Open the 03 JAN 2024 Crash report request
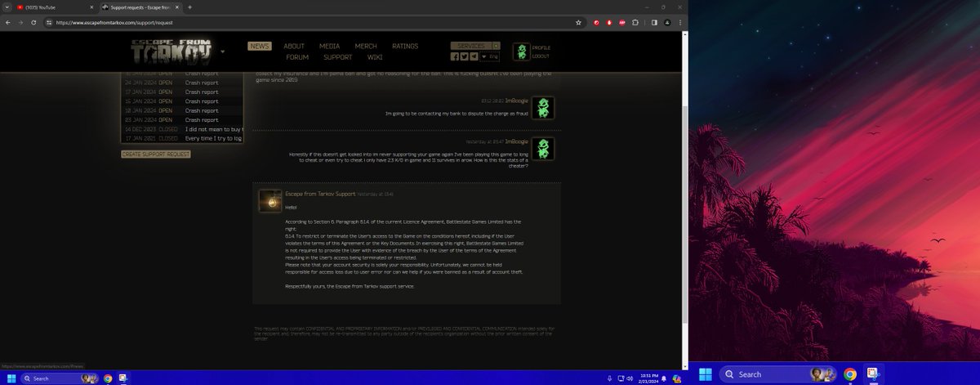 [x=182, y=119]
